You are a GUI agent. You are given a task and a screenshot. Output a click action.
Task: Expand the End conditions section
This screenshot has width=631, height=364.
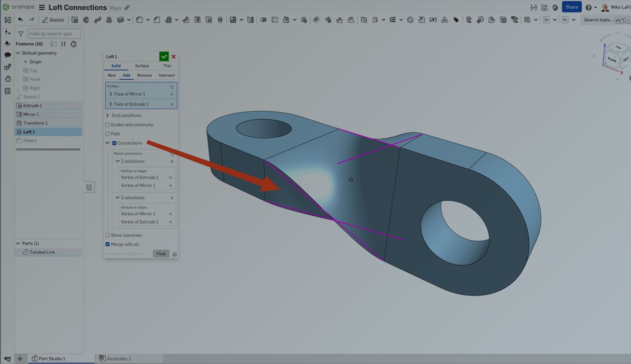coord(108,116)
